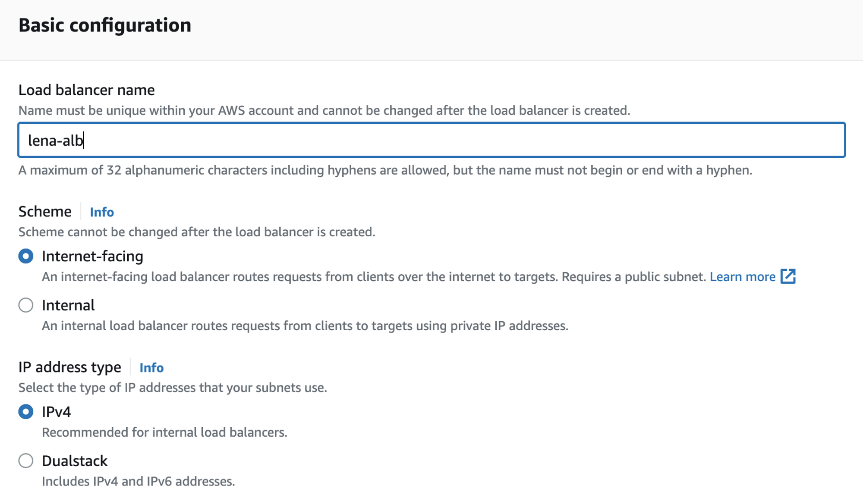This screenshot has height=504, width=863.
Task: Click the external link icon beside Learn more
Action: 788,276
